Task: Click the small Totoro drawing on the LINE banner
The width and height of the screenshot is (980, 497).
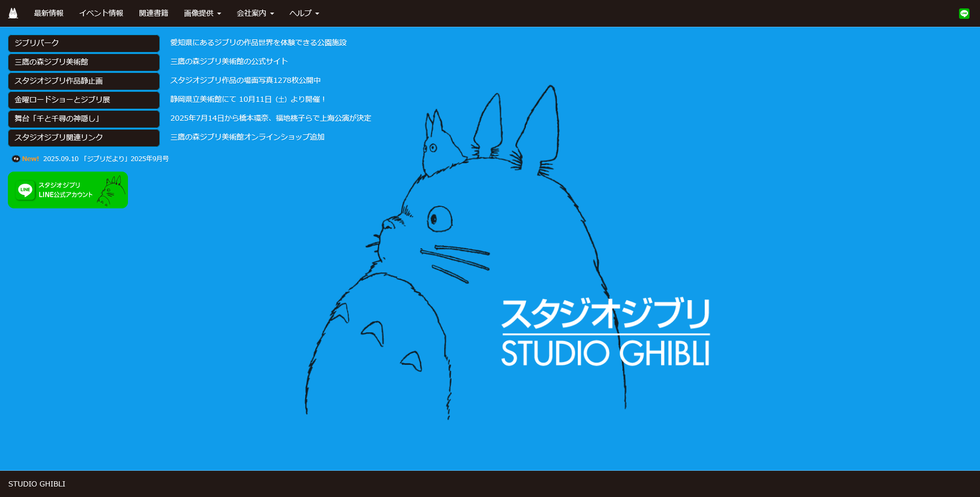Action: pyautogui.click(x=109, y=190)
